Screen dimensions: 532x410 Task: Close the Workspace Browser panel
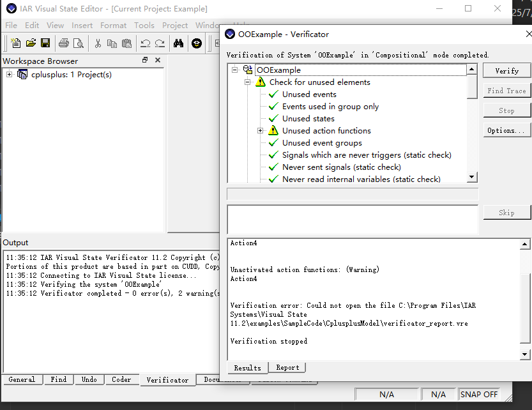[157, 60]
